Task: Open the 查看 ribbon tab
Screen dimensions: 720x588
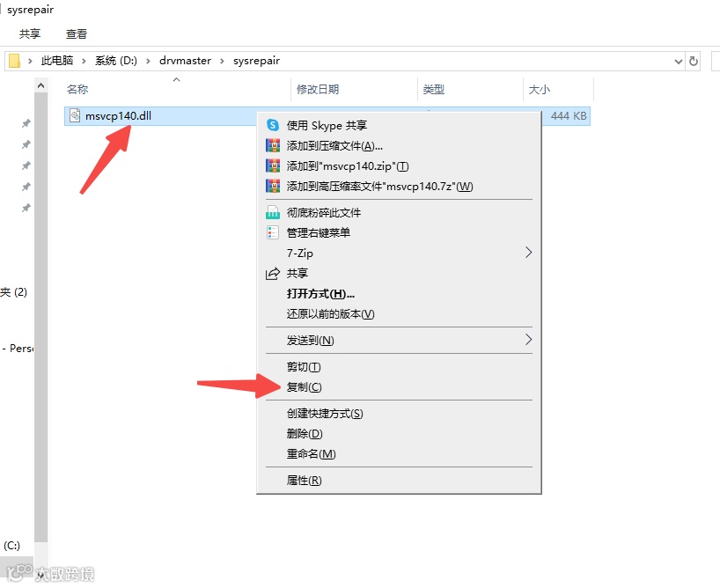Action: tap(77, 33)
